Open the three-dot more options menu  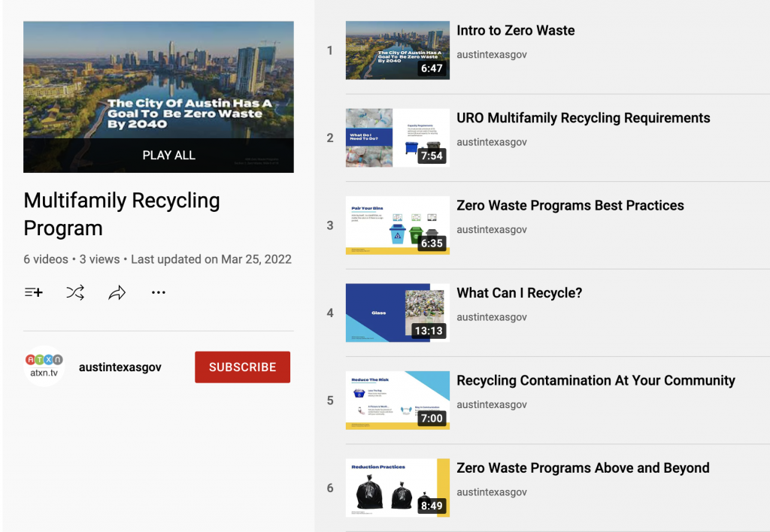[158, 292]
